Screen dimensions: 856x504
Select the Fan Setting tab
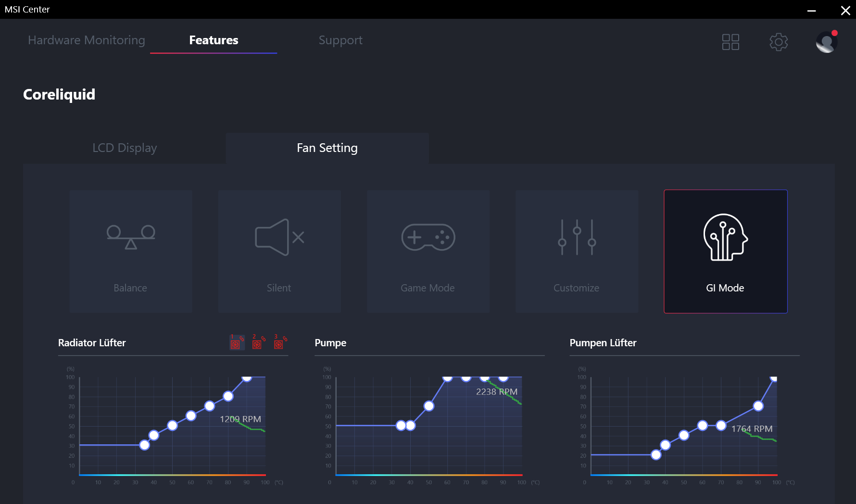pos(327,148)
